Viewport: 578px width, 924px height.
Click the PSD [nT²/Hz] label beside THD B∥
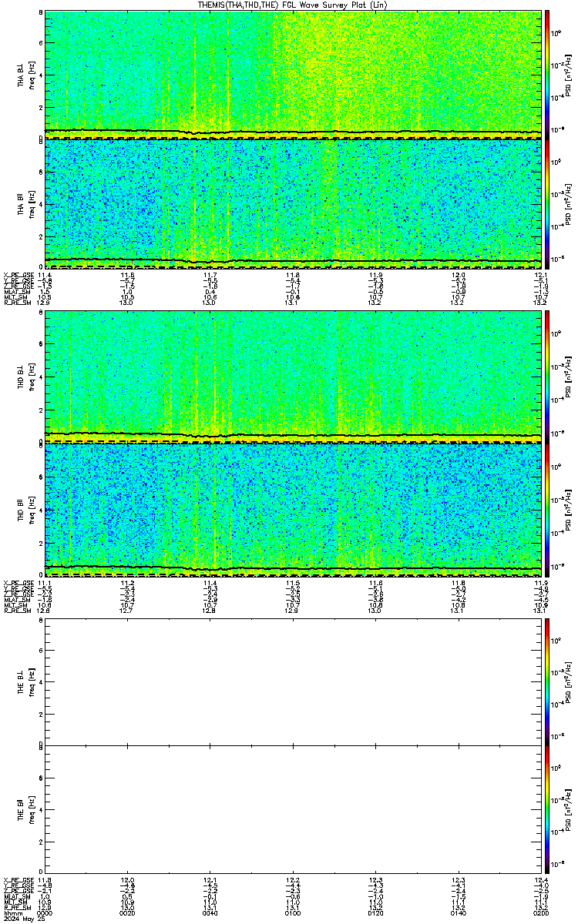[569, 509]
